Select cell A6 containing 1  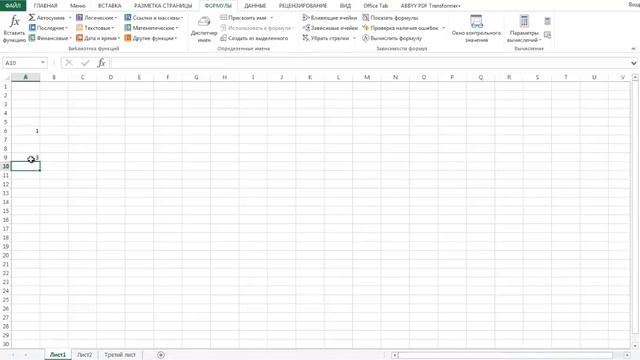25,131
